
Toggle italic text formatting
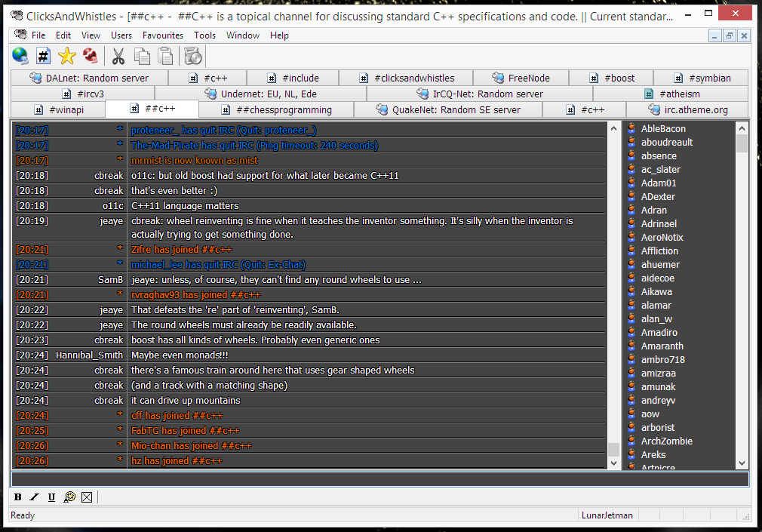pos(35,497)
